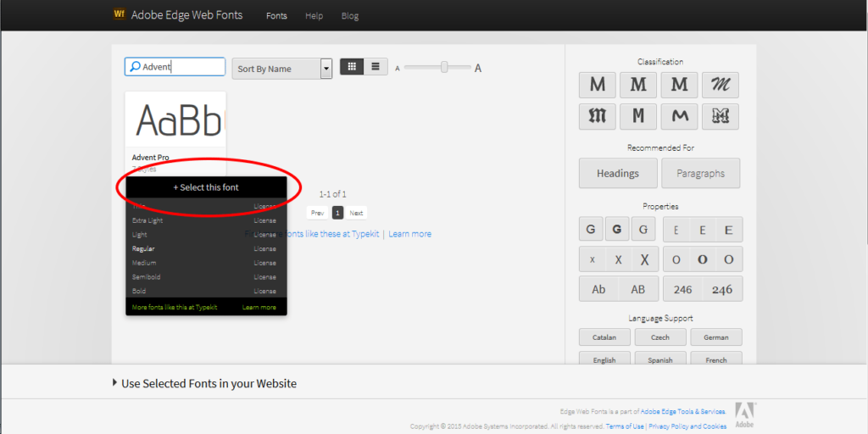868x434 pixels.
Task: Click the font preview size slider
Action: coord(444,68)
